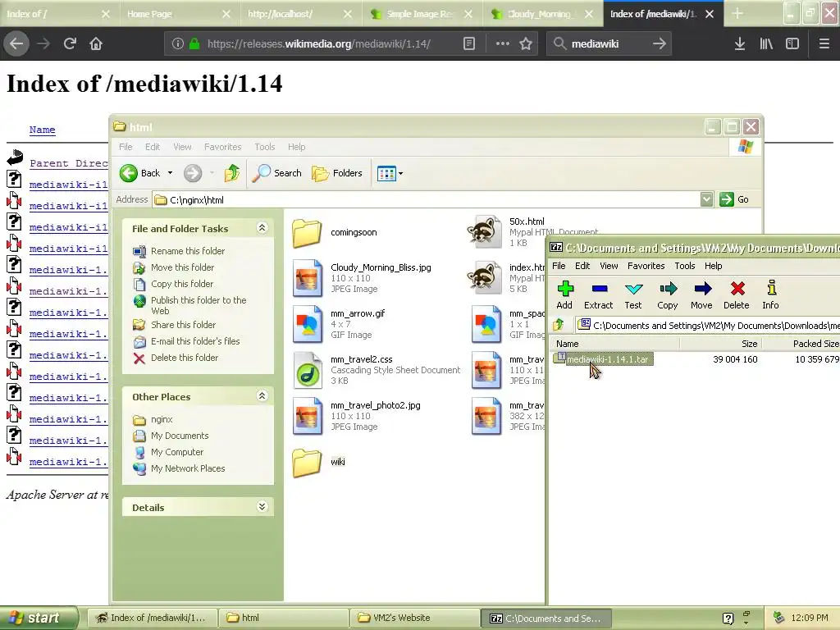The height and width of the screenshot is (630, 840).
Task: Click Parent Directory link
Action: click(x=69, y=163)
